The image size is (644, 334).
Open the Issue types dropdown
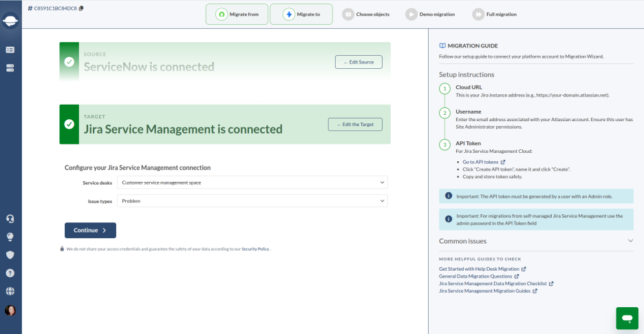(x=253, y=200)
